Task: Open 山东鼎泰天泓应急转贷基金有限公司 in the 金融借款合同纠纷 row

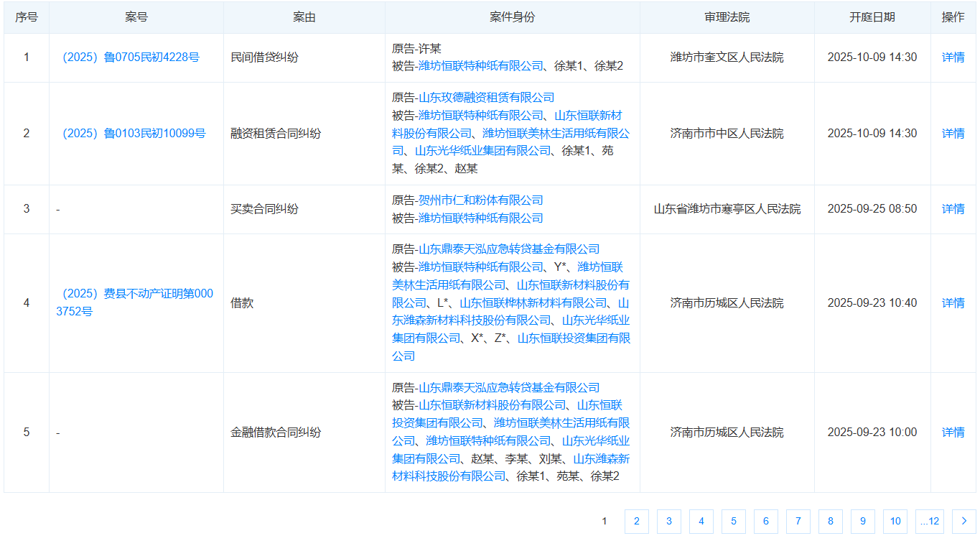Action: point(509,388)
